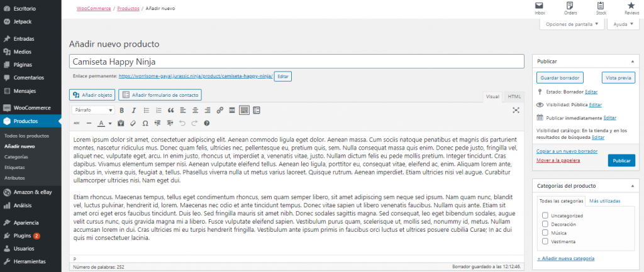The width and height of the screenshot is (644, 272).
Task: Select the Más utilizadas categories tab
Action: tap(604, 201)
